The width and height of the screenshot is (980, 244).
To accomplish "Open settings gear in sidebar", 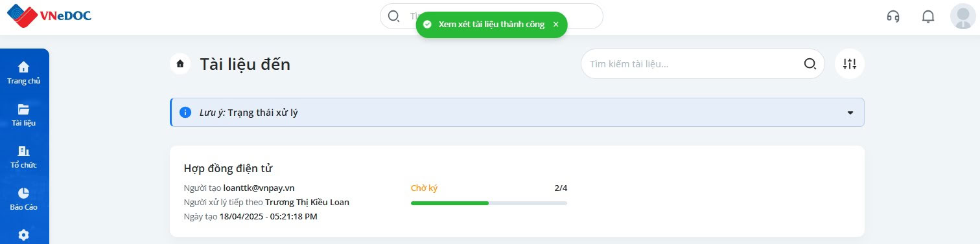I will 24,235.
